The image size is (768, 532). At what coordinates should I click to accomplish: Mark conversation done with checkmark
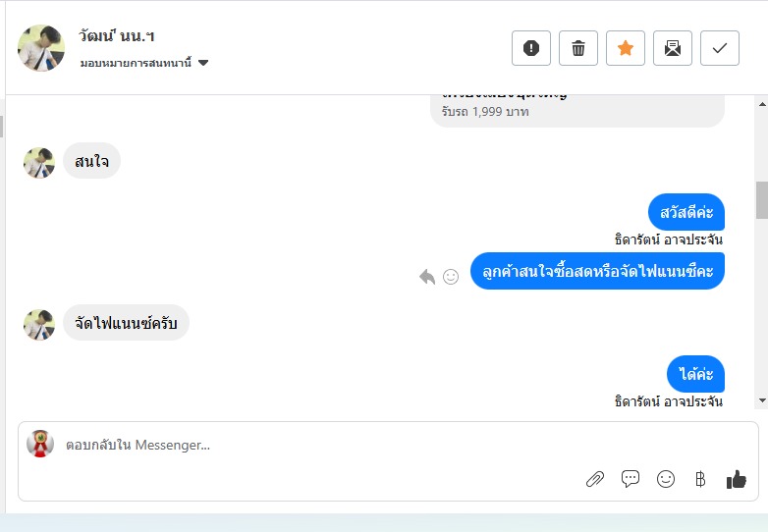[720, 48]
